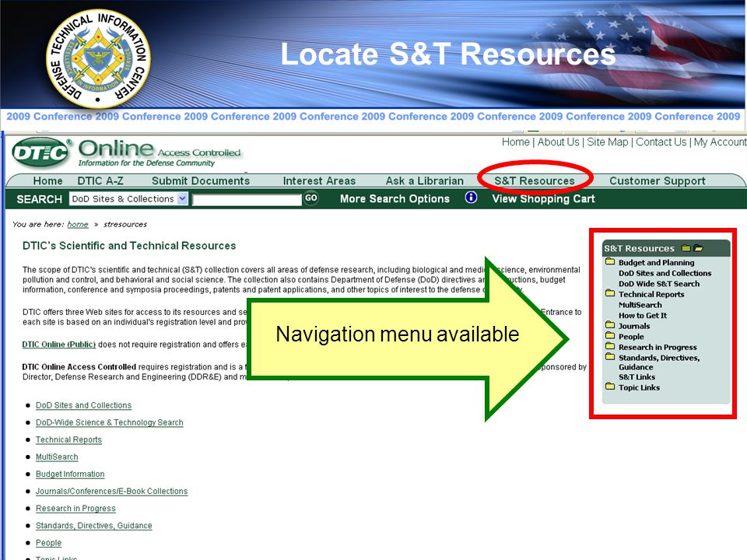This screenshot has height=560, width=747.
Task: Click the GO search button
Action: 311,198
